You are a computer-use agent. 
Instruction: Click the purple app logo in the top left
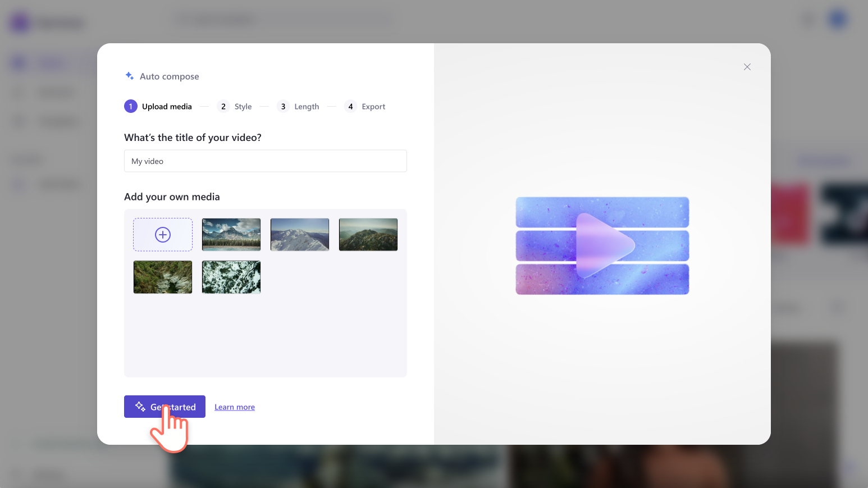(x=19, y=21)
